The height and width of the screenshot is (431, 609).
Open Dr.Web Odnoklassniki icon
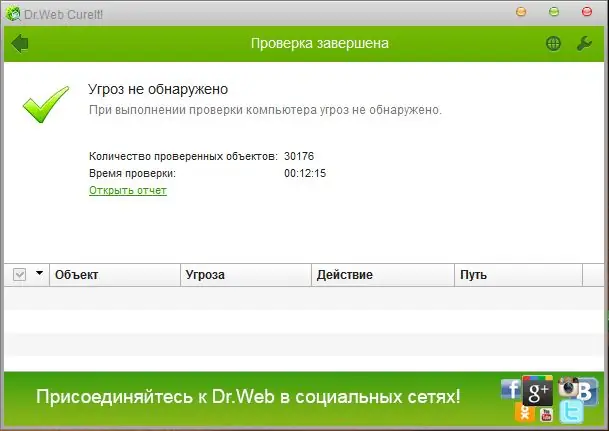(x=524, y=412)
